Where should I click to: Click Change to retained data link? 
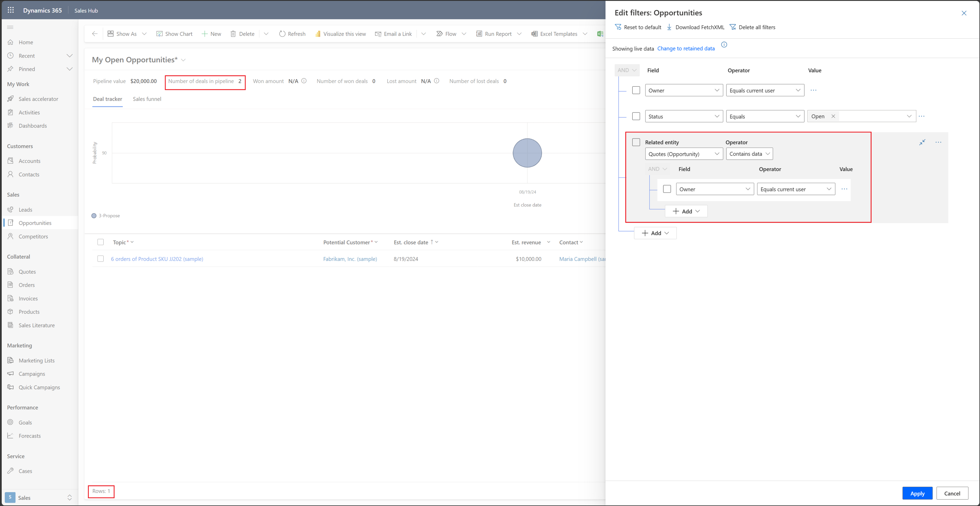click(x=686, y=48)
